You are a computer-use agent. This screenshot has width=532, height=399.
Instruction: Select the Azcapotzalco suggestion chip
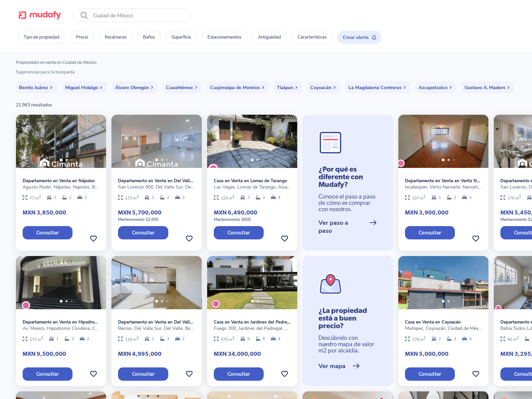coord(436,87)
